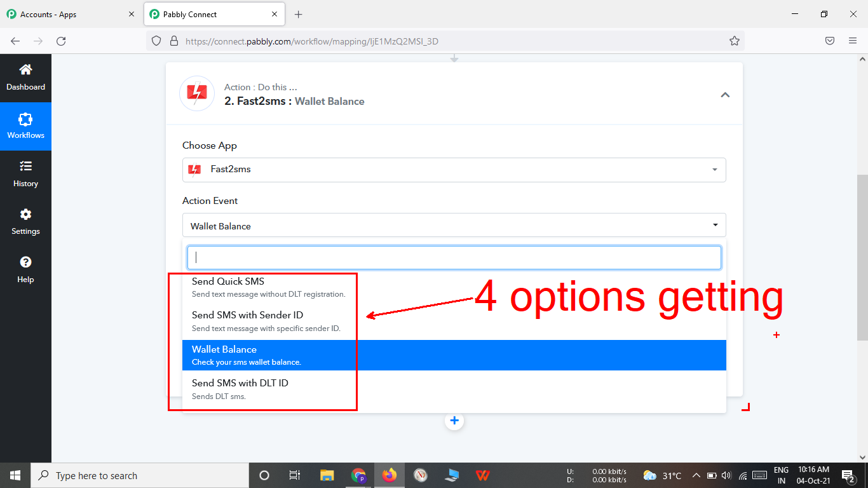
Task: Open the Workflows sidebar item
Action: pyautogui.click(x=25, y=126)
